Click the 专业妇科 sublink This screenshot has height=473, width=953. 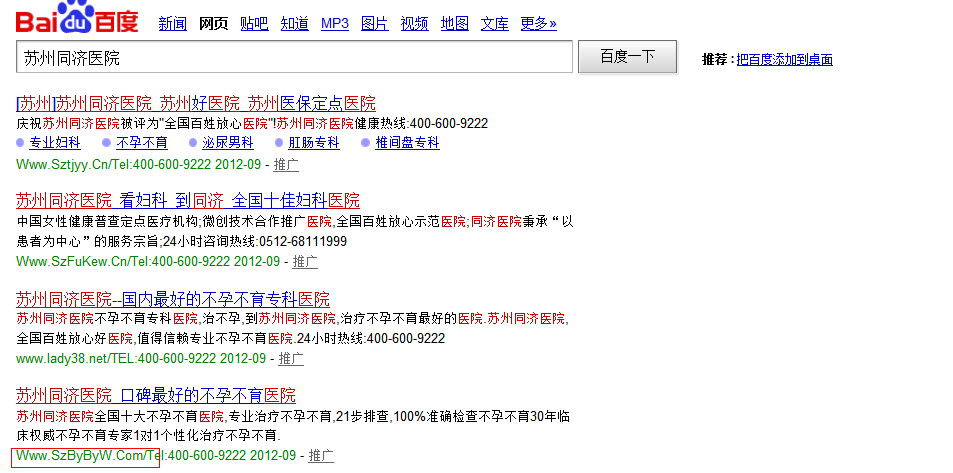[x=55, y=143]
